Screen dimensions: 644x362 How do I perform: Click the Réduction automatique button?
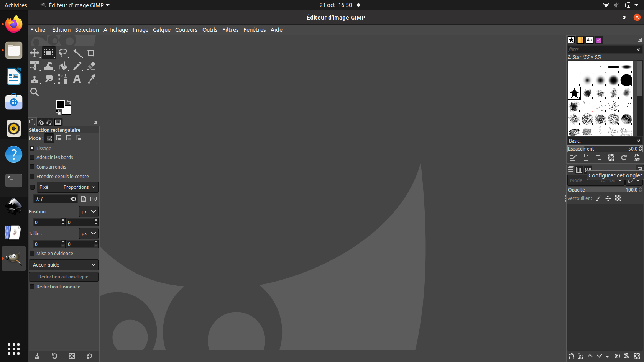click(64, 277)
